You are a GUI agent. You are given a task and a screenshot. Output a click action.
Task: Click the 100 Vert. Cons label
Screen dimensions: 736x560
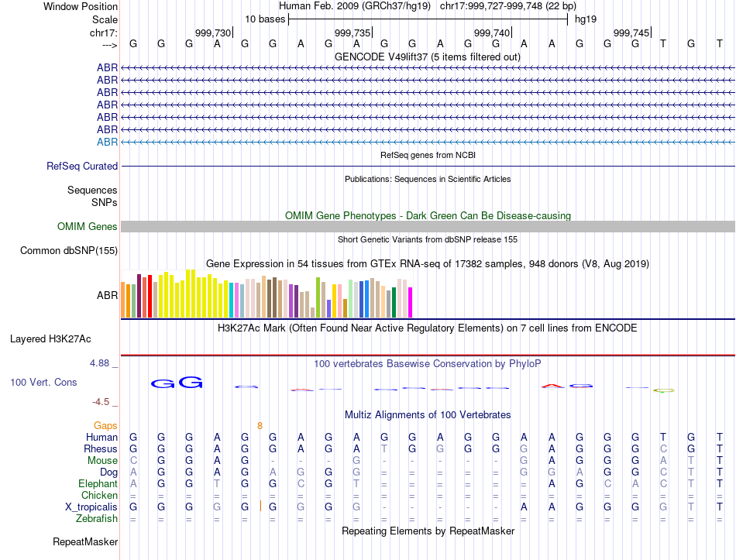click(43, 383)
